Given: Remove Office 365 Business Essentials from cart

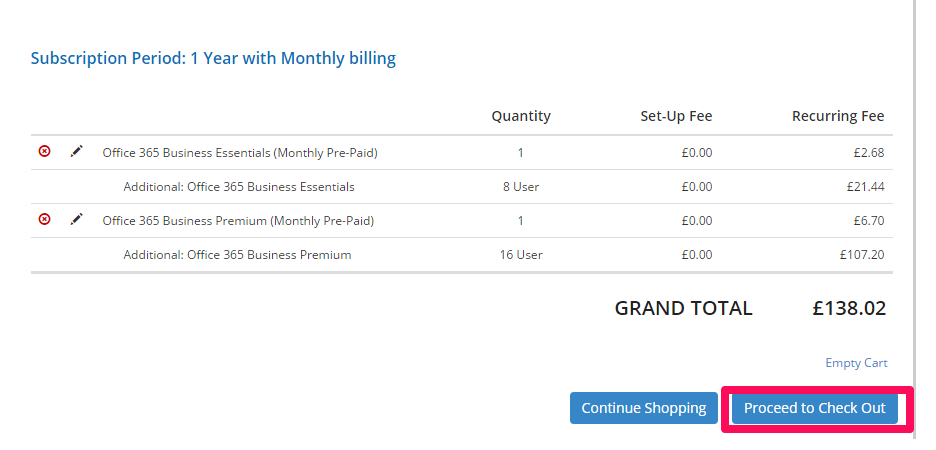Looking at the screenshot, I should [44, 152].
